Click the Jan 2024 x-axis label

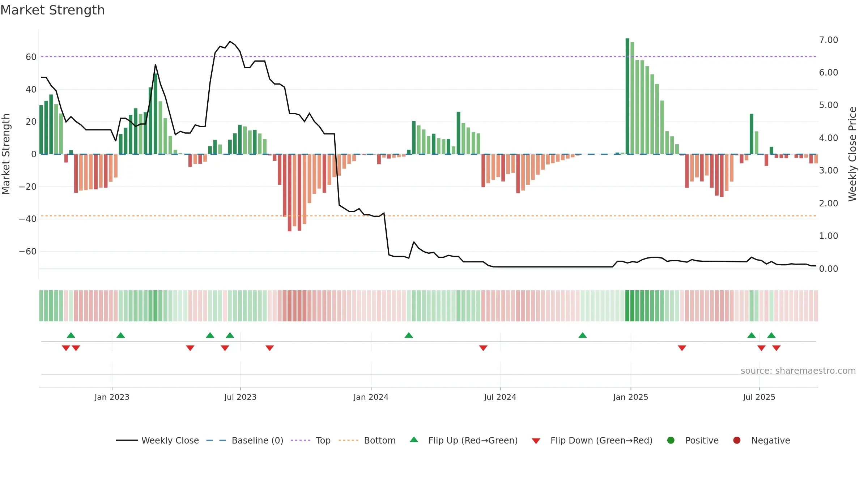coord(371,397)
